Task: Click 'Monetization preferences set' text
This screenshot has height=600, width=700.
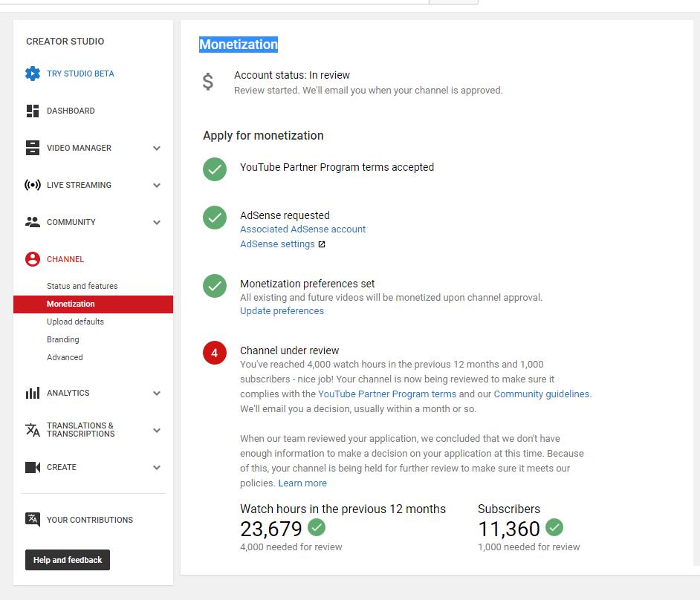Action: 307,284
